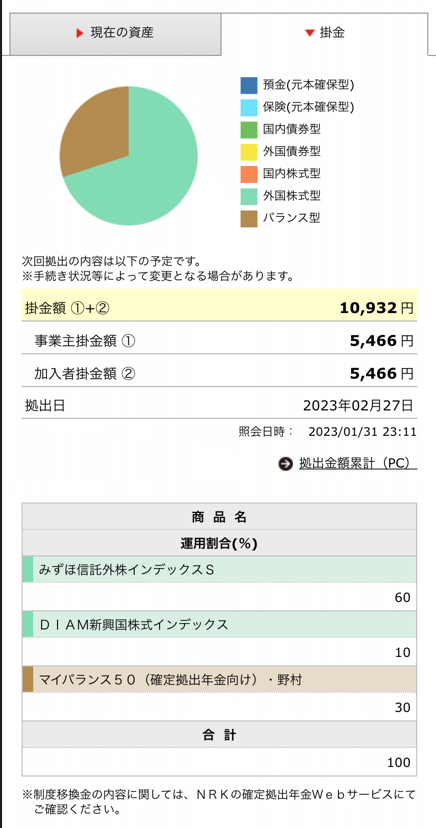Click the brown slice of pie chart
436x828 pixels.
pyautogui.click(x=100, y=135)
